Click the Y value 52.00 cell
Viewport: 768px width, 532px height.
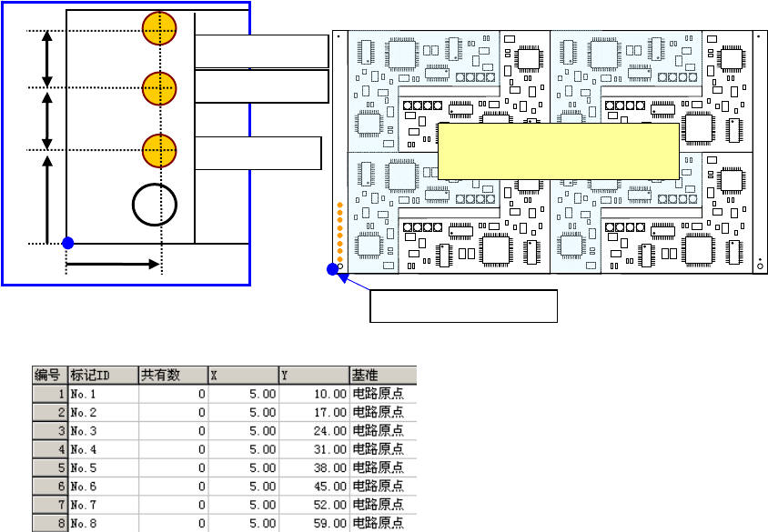(x=314, y=505)
